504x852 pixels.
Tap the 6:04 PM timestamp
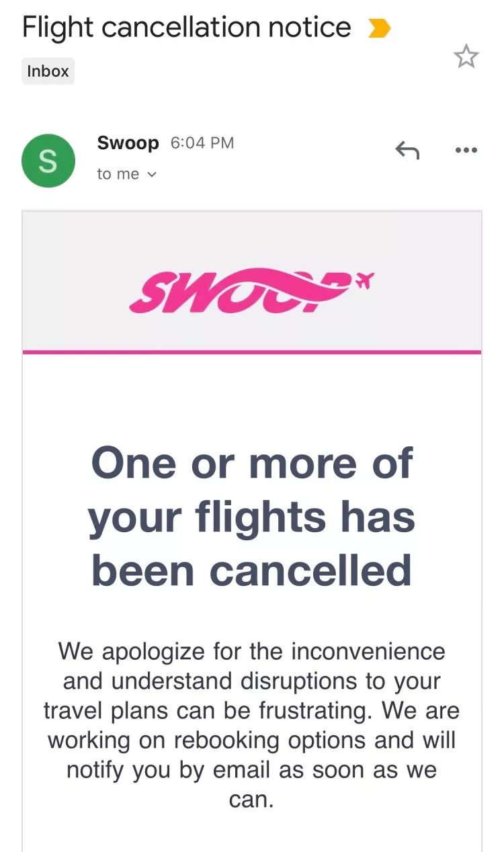[x=202, y=142]
